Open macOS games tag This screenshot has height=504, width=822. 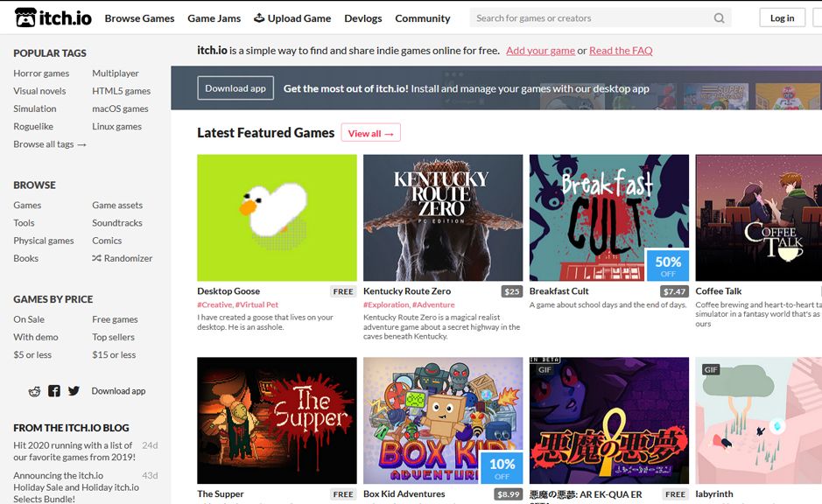point(120,109)
